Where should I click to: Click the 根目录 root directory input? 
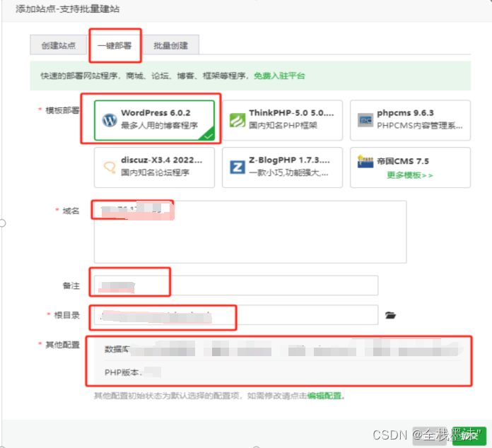tap(236, 315)
